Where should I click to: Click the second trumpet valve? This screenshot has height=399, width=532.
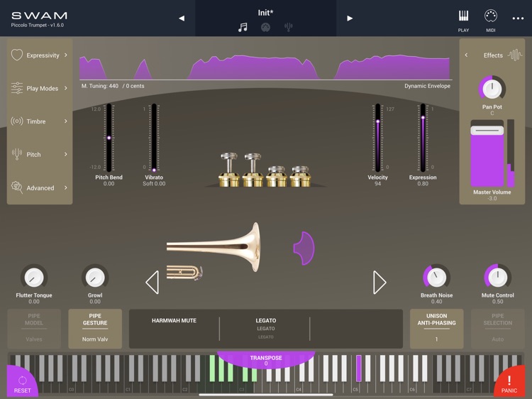point(253,170)
